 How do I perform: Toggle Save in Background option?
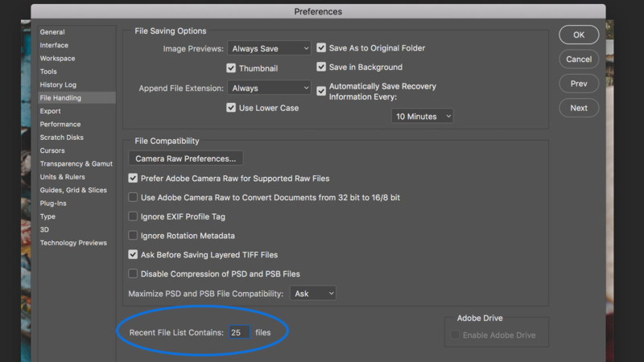pyautogui.click(x=321, y=67)
